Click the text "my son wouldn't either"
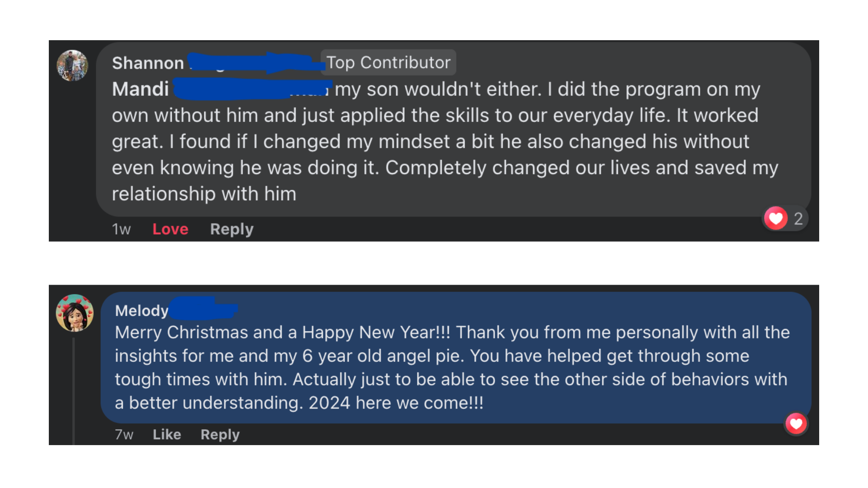 pos(438,89)
